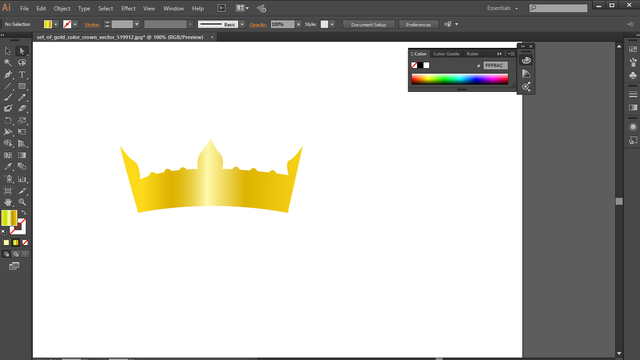640x360 pixels.
Task: Select the Hand tool
Action: (x=8, y=202)
